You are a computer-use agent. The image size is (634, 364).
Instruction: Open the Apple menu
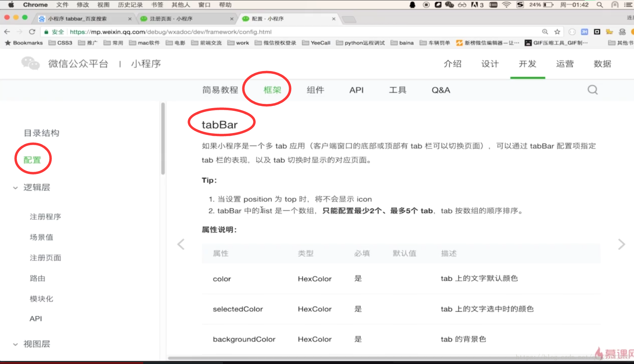pos(11,5)
